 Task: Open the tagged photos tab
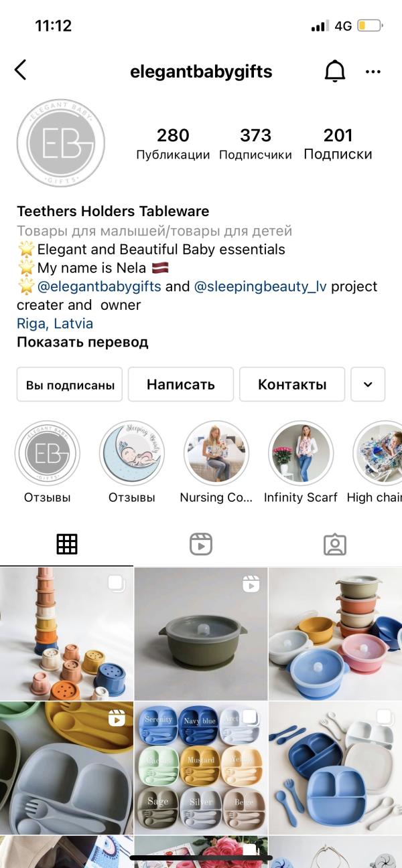[x=335, y=544]
